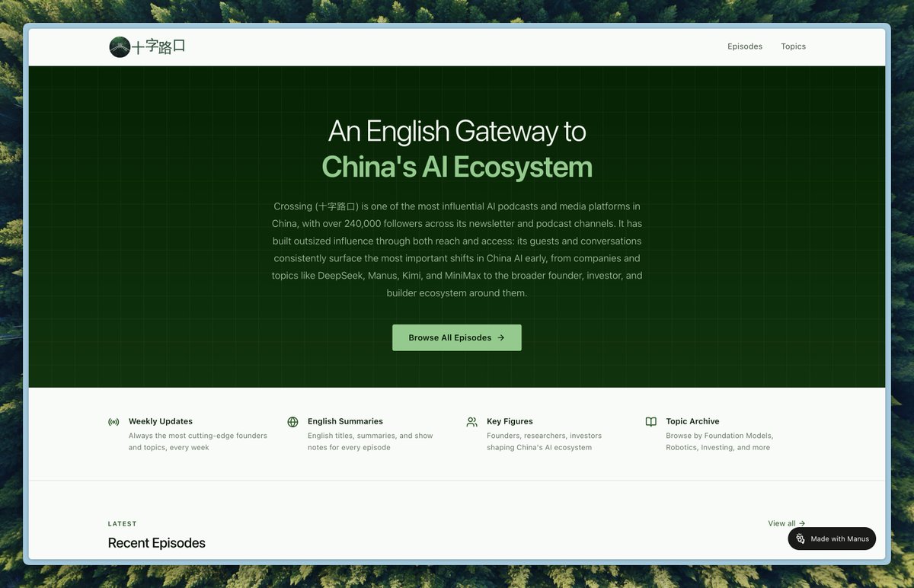The width and height of the screenshot is (914, 588).
Task: Click text 'English titles, summaries, and show'
Action: coord(370,436)
